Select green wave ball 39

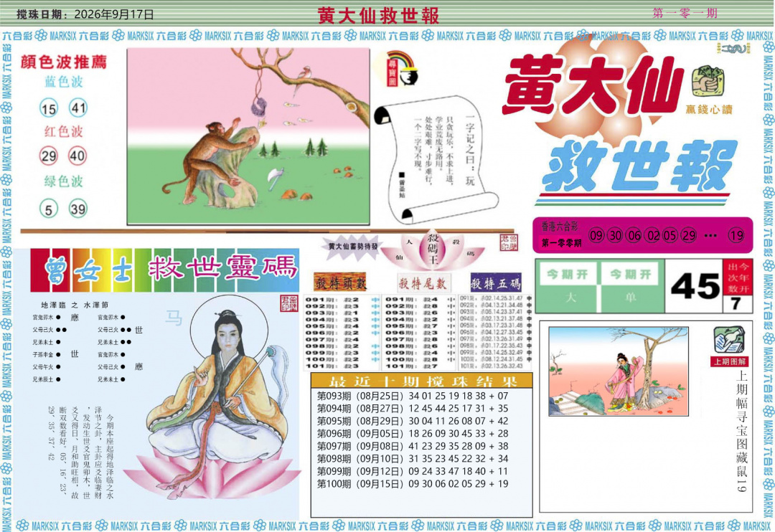click(77, 209)
